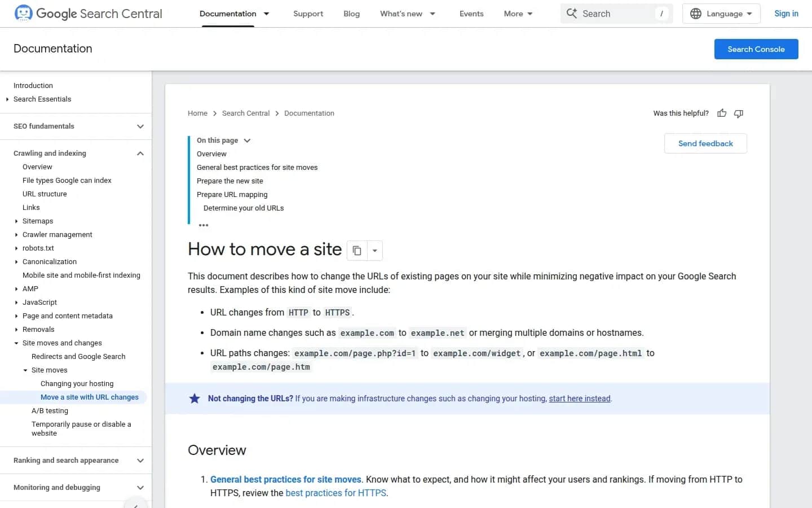This screenshot has height=508, width=812.
Task: Jump to Prepare URL mapping section
Action: [232, 195]
